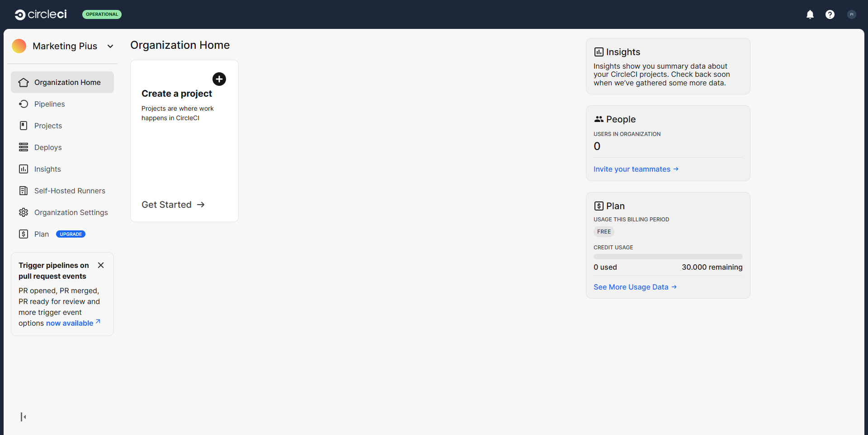Dismiss the Trigger pipelines notice
868x435 pixels.
[x=101, y=265]
